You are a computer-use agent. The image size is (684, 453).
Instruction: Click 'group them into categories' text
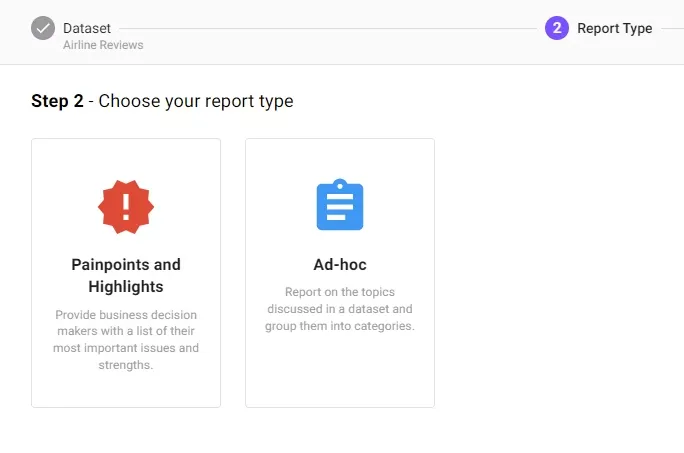(340, 326)
